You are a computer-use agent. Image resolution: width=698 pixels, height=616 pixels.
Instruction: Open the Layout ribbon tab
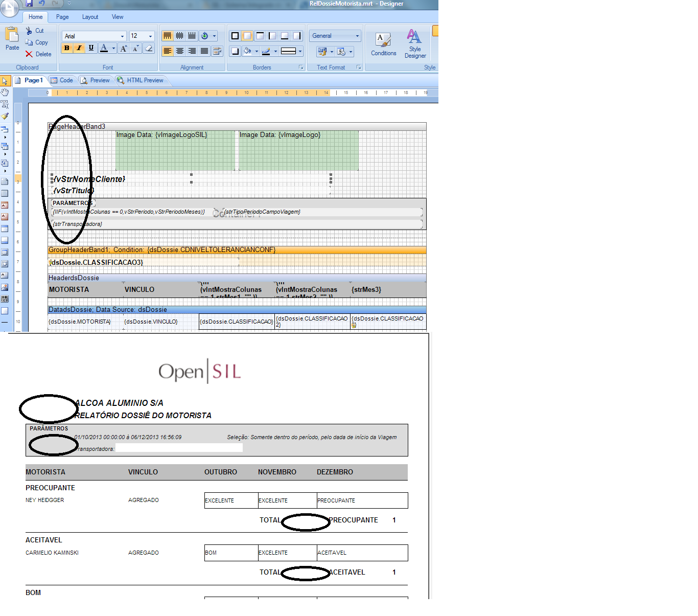pyautogui.click(x=90, y=17)
